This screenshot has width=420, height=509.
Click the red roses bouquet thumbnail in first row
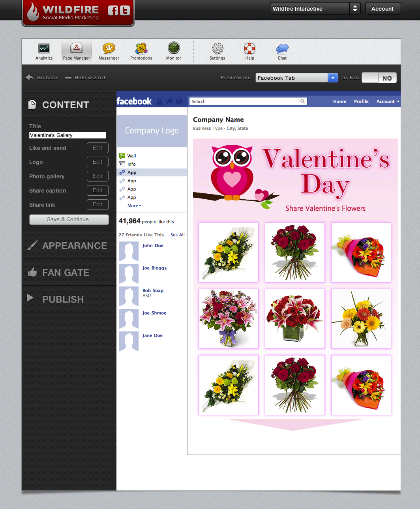[x=295, y=253]
